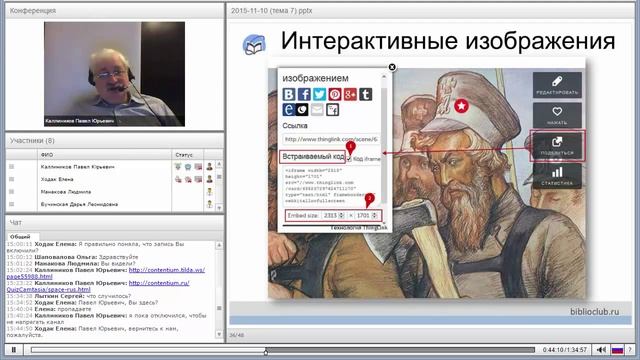Click webcam status icon for Каллиников
This screenshot has width=640, height=360.
pos(188,167)
